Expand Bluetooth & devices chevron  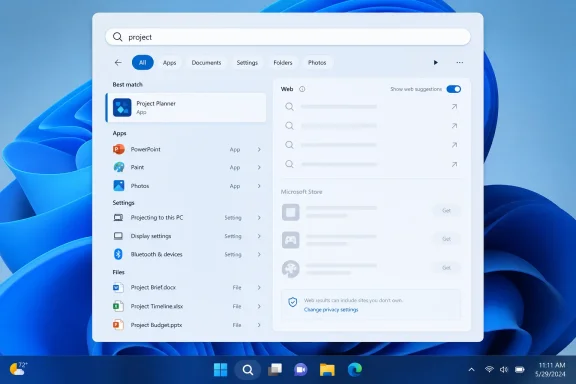[259, 254]
